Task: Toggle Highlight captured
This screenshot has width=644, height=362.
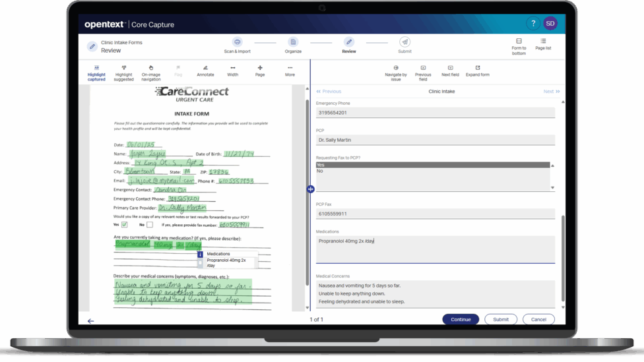Action: [96, 73]
